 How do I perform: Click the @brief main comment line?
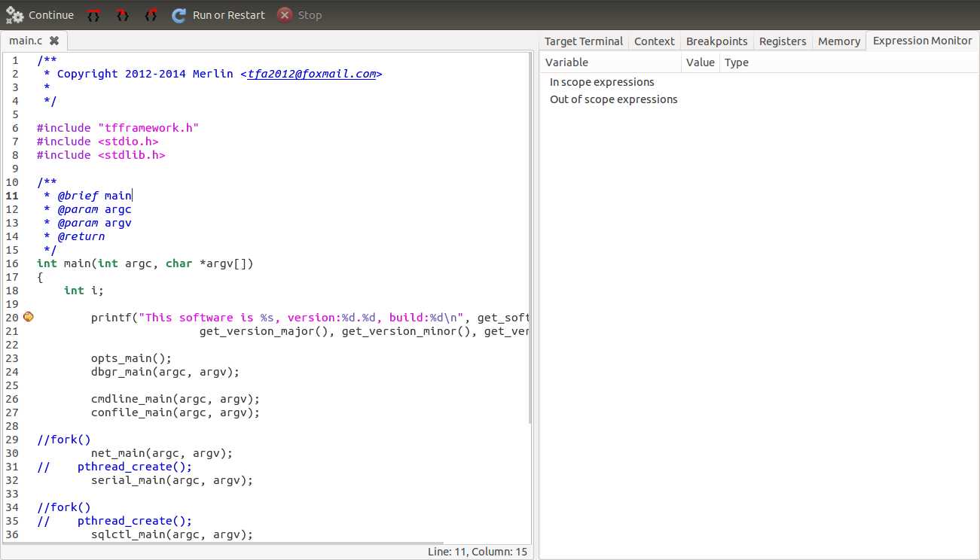87,196
